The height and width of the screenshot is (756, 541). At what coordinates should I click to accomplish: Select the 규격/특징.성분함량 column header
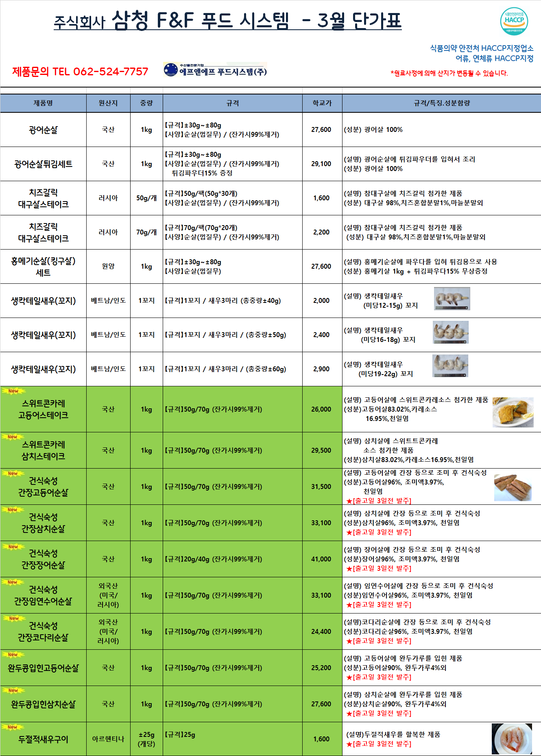click(x=442, y=103)
